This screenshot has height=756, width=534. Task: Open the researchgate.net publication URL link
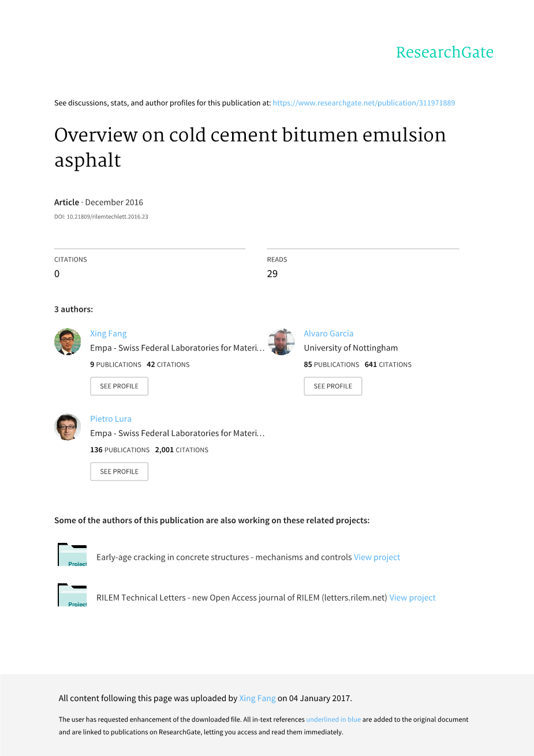click(x=364, y=103)
